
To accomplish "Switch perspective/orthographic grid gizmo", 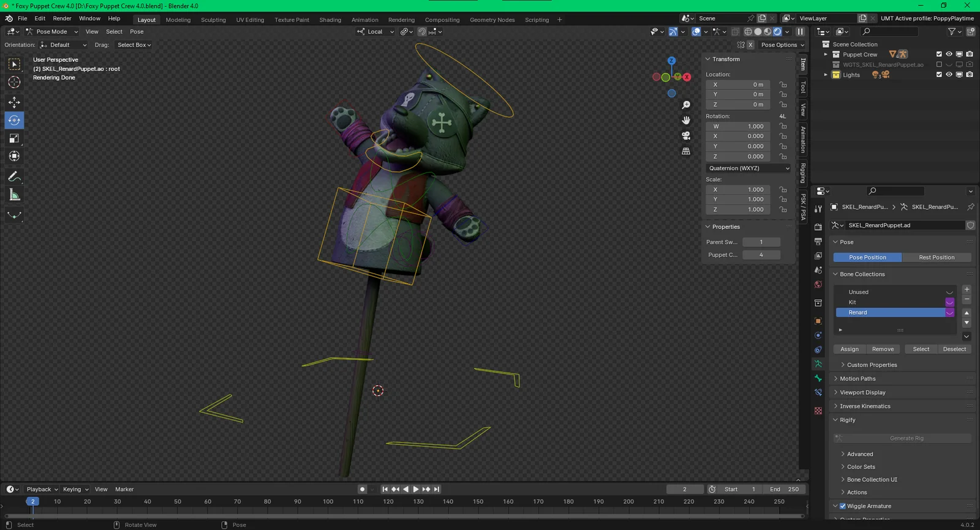I will (x=686, y=151).
